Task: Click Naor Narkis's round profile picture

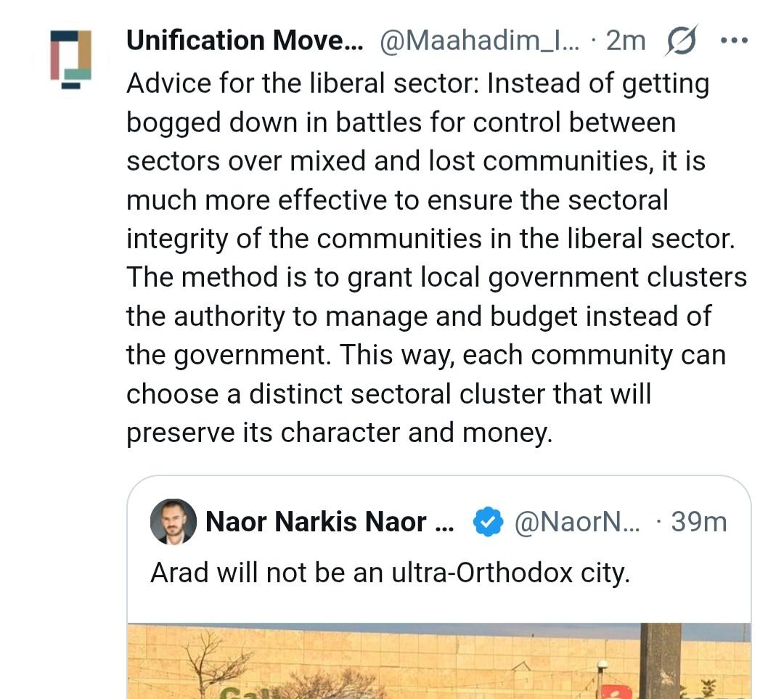Action: [173, 521]
